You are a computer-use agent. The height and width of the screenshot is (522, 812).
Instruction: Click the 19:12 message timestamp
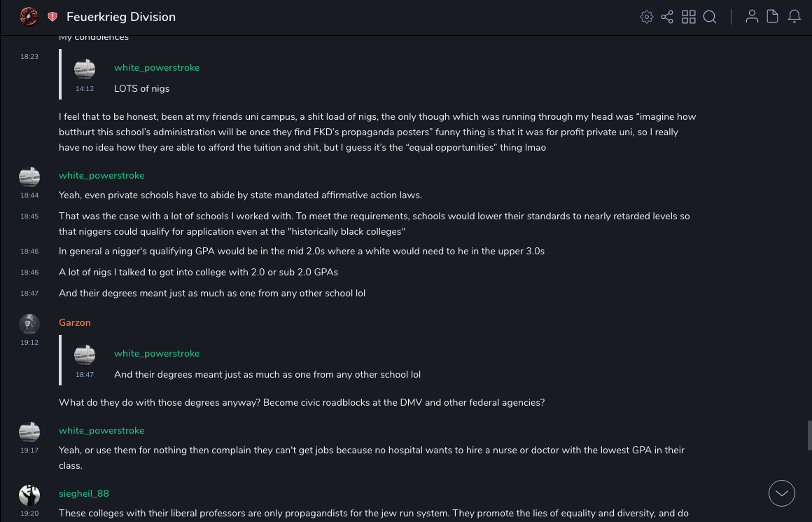click(x=29, y=343)
